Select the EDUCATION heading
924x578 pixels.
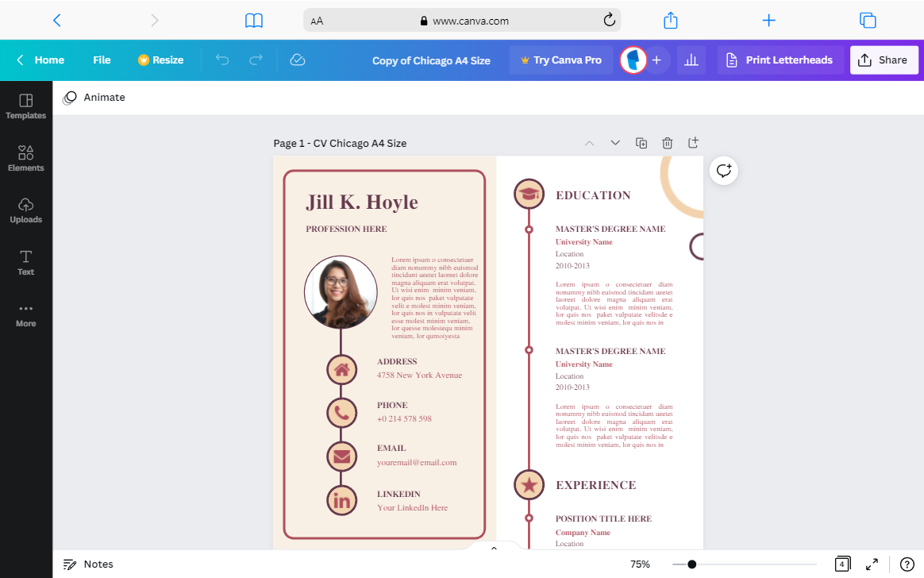[x=593, y=195]
